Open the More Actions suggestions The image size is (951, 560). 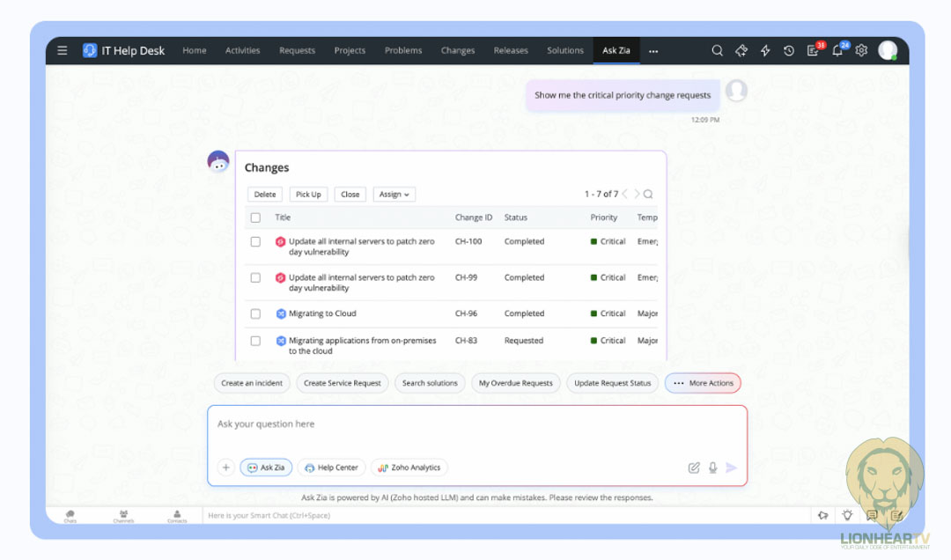pyautogui.click(x=703, y=383)
